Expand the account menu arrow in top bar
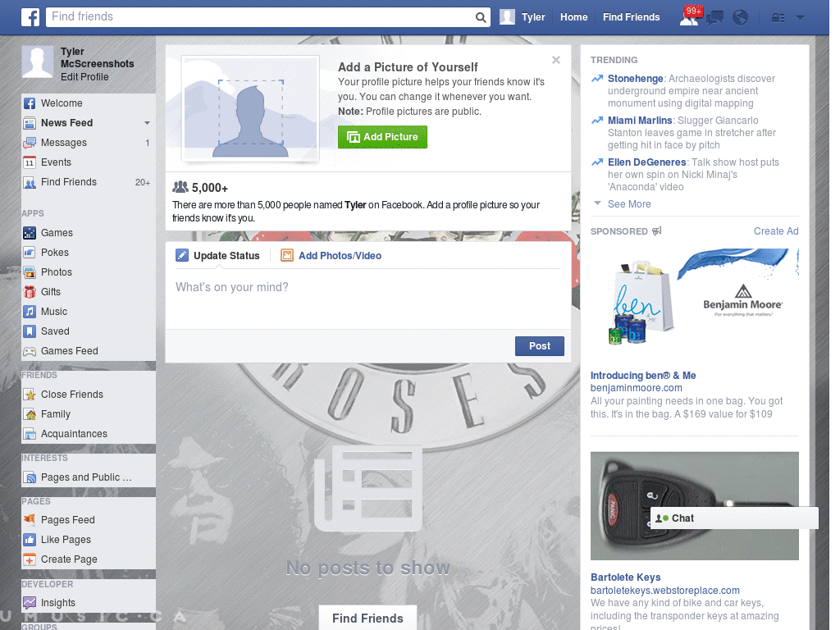840x630 pixels. pyautogui.click(x=801, y=18)
